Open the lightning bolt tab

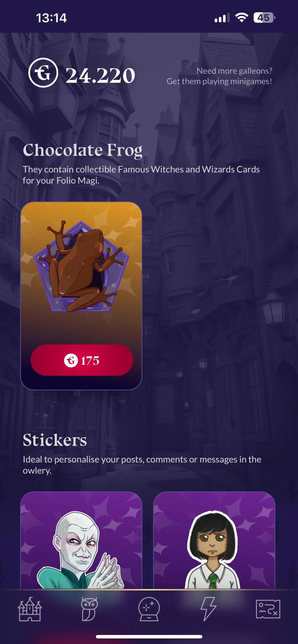point(208,609)
